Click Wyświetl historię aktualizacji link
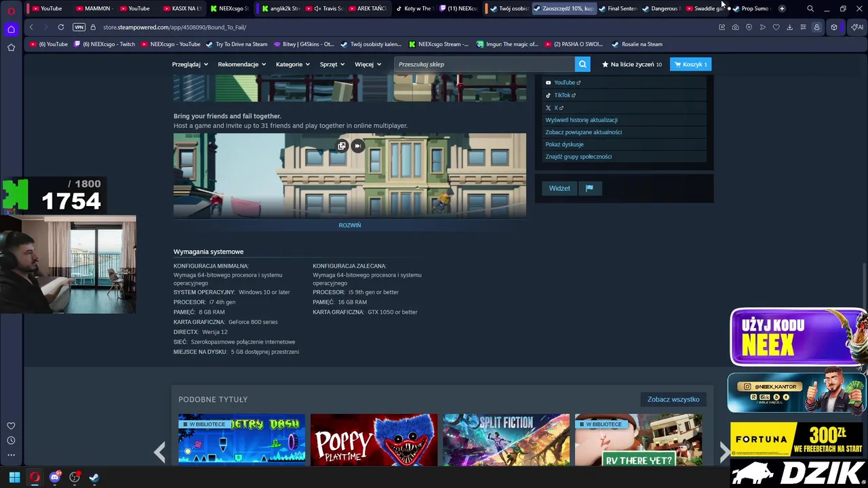 [581, 120]
